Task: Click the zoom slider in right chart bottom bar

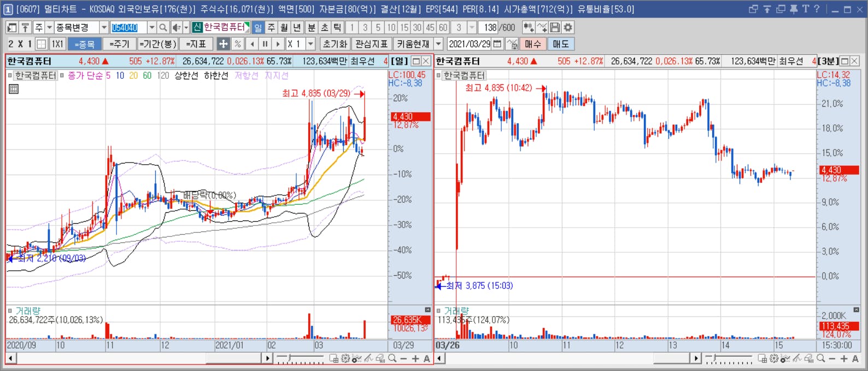Action: 729,358
